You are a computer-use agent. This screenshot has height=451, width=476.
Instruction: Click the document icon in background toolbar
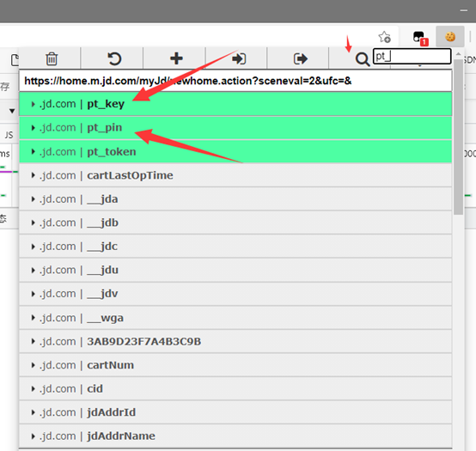coord(15,60)
